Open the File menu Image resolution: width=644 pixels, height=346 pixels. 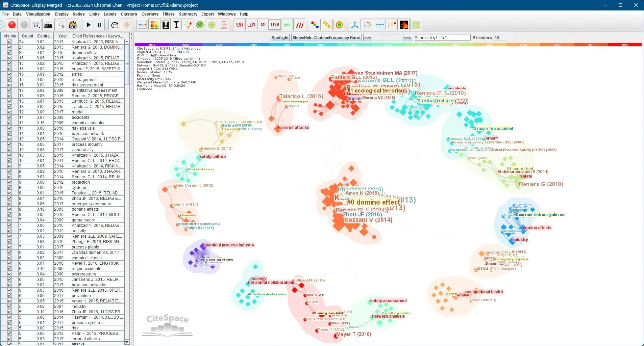(x=5, y=14)
